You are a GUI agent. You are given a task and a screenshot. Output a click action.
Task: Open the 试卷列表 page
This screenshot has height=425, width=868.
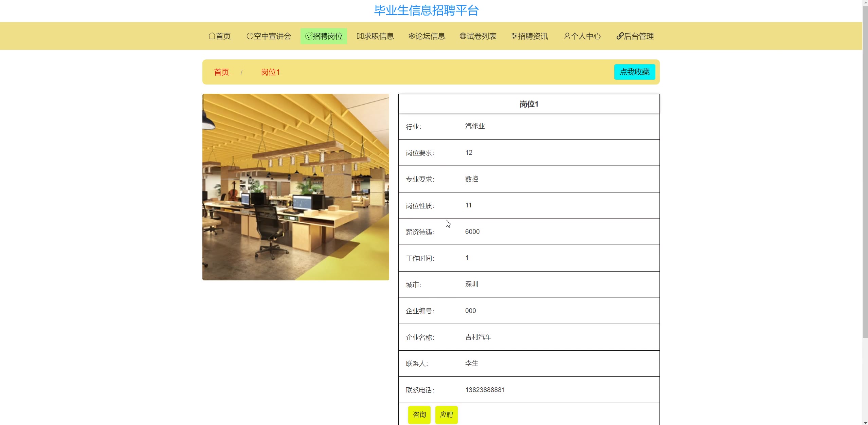tap(482, 36)
